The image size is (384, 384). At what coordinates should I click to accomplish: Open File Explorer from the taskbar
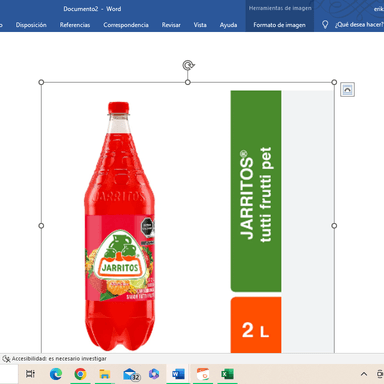(105, 374)
